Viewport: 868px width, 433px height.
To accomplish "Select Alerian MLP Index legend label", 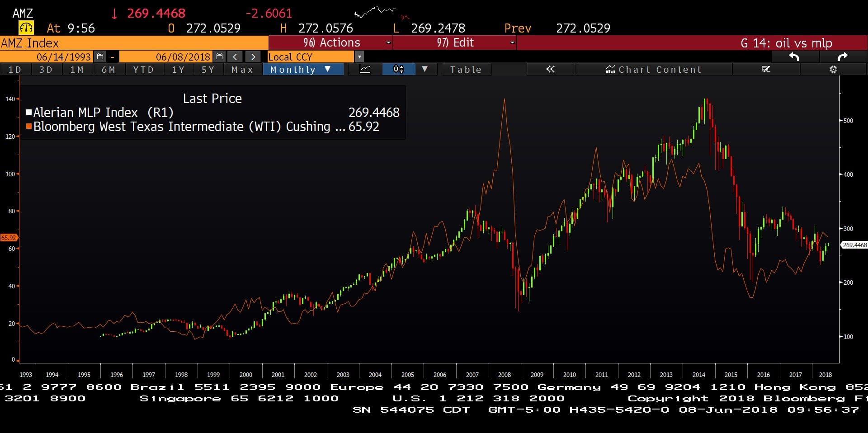I will (104, 112).
